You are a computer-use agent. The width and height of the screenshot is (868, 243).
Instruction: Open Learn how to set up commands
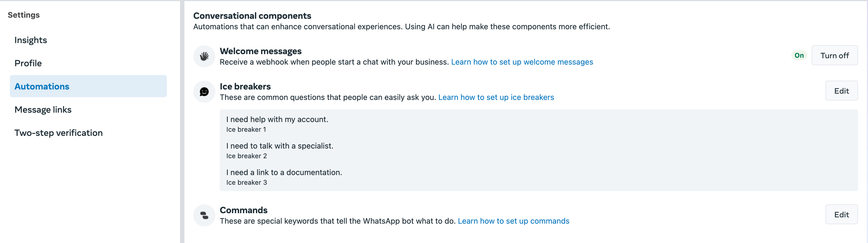click(x=514, y=221)
